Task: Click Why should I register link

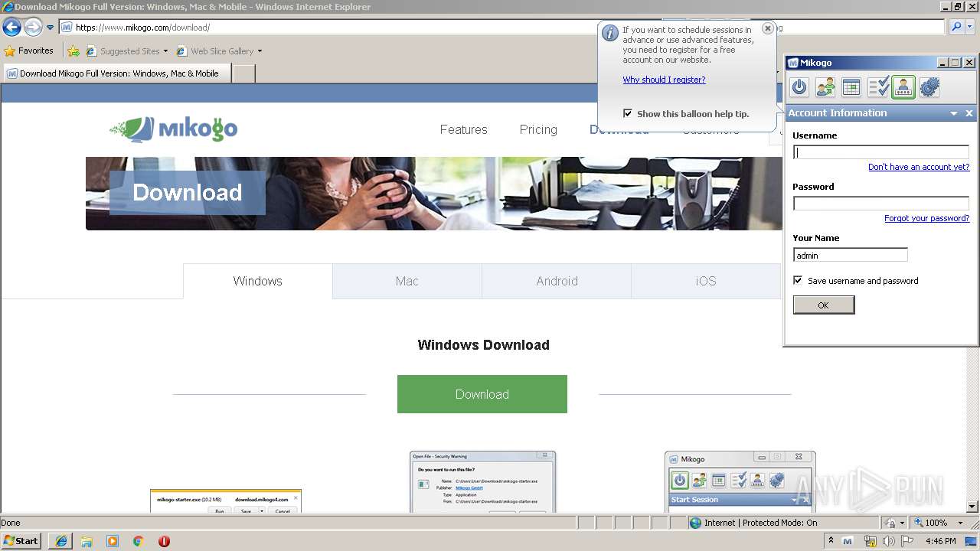Action: tap(664, 80)
